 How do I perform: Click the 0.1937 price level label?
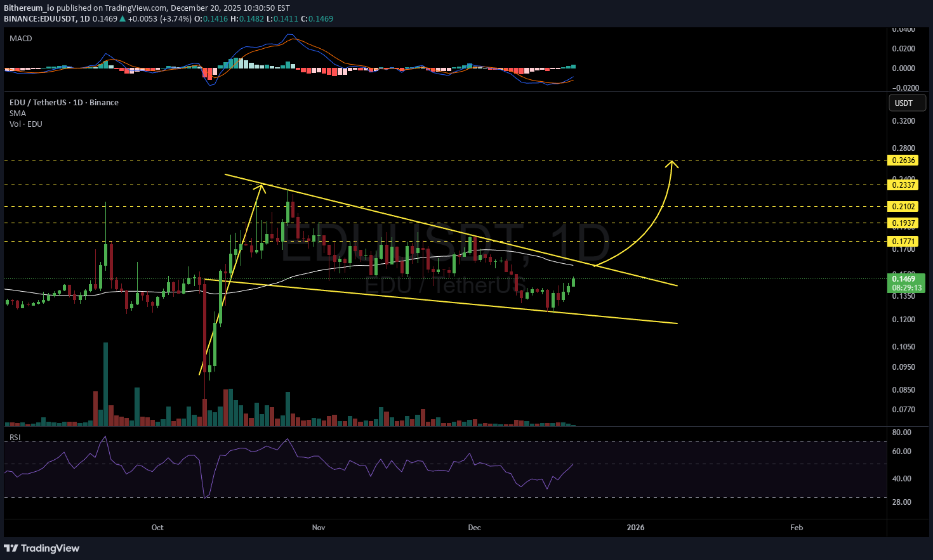click(903, 223)
